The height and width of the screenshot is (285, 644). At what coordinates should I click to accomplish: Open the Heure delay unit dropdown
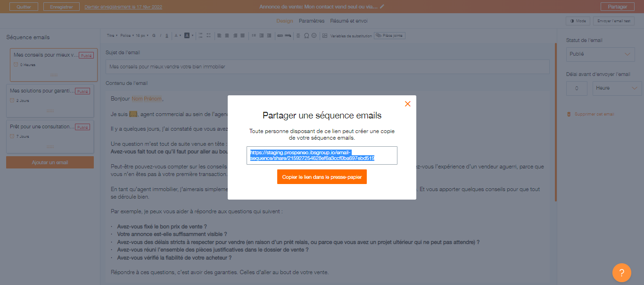(617, 88)
